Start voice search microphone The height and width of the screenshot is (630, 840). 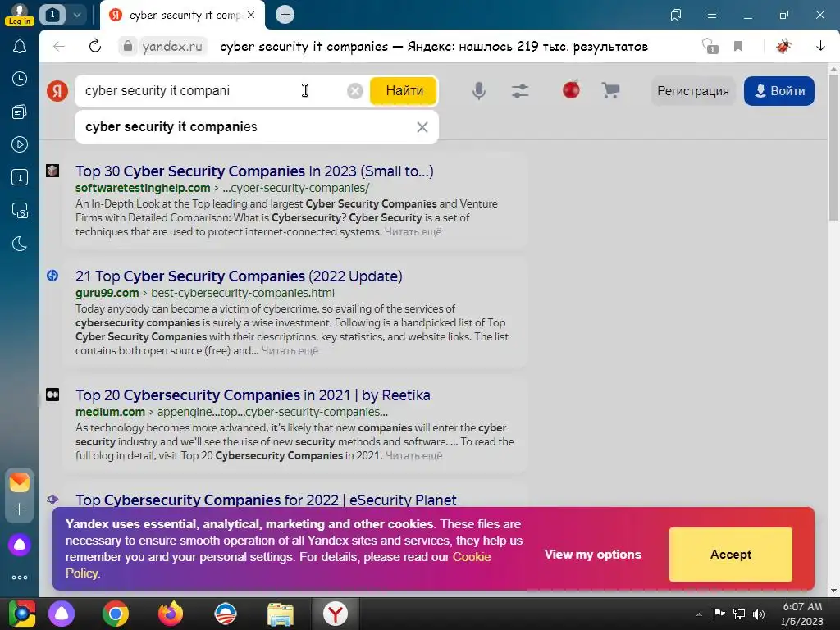pos(479,91)
